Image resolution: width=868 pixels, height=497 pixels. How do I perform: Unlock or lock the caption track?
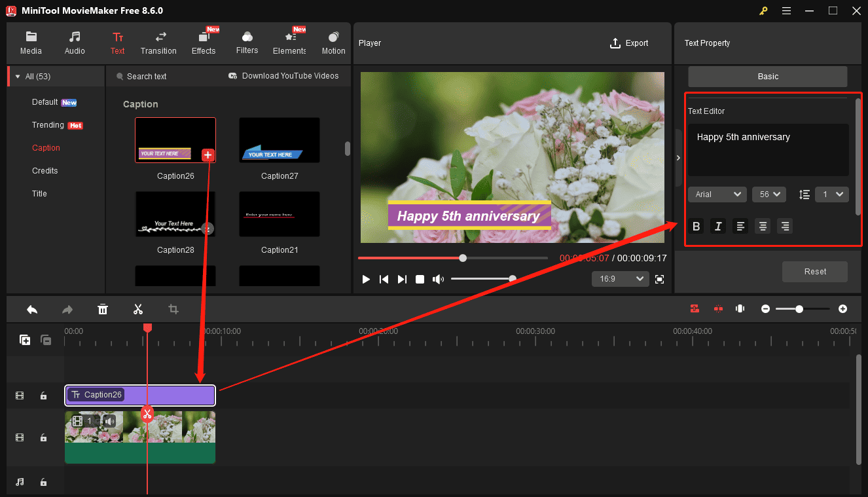click(x=43, y=396)
